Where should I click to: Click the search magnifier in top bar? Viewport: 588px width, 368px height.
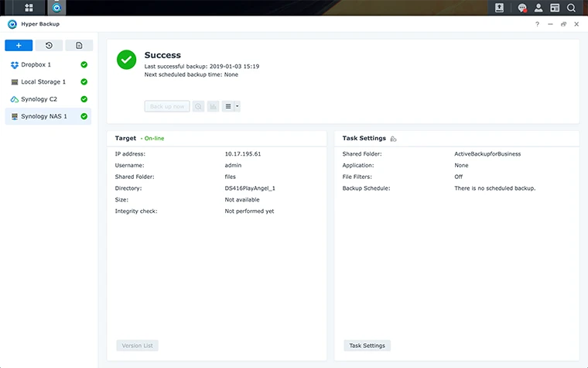coord(572,8)
